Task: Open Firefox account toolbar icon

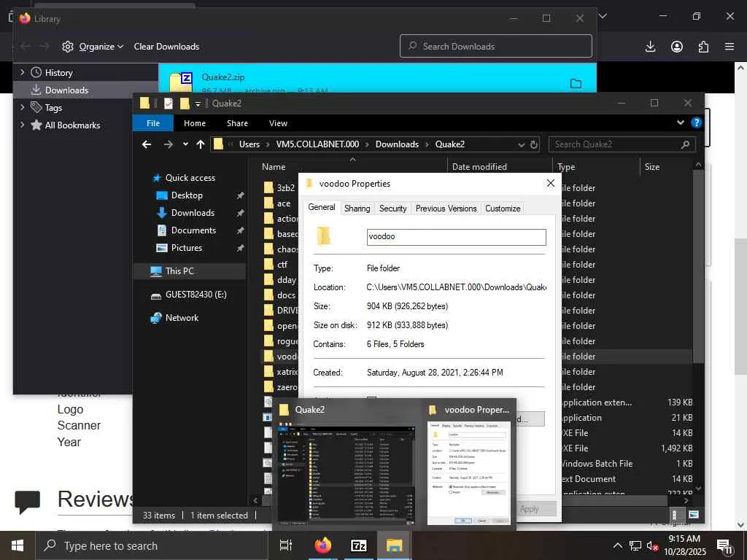Action: pos(677,47)
